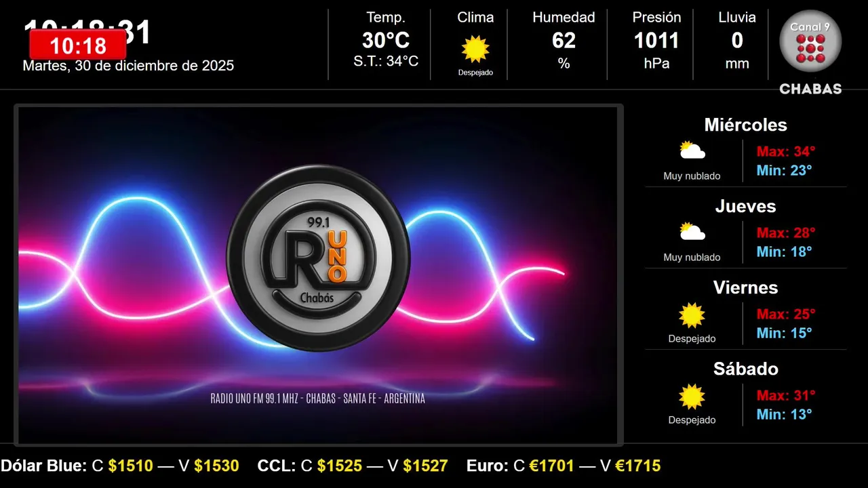
Task: Click the 30°C temperature reading
Action: pos(386,41)
